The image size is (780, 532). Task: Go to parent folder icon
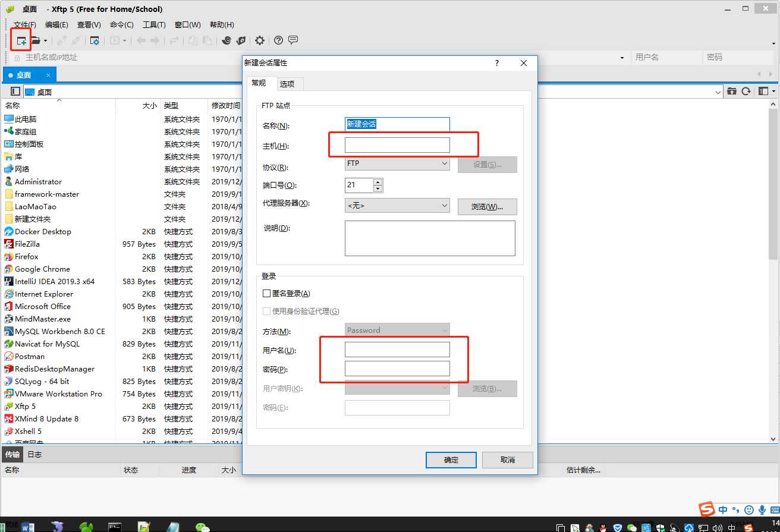(732, 92)
